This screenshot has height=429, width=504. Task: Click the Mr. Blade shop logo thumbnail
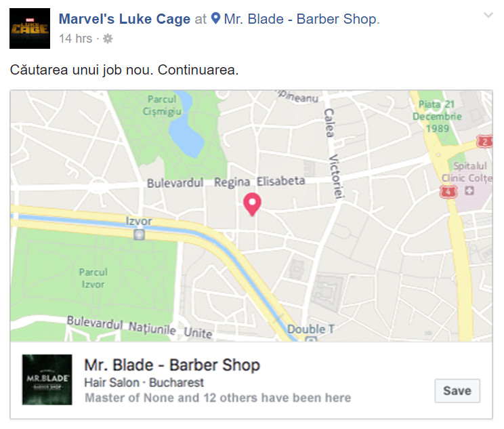47,380
